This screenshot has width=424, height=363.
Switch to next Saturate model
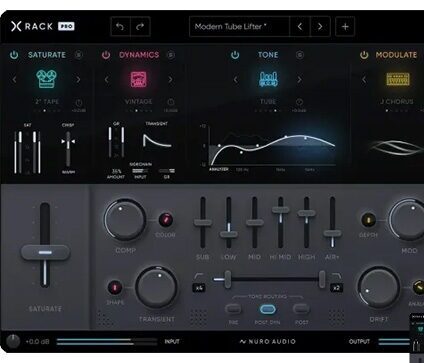78,80
